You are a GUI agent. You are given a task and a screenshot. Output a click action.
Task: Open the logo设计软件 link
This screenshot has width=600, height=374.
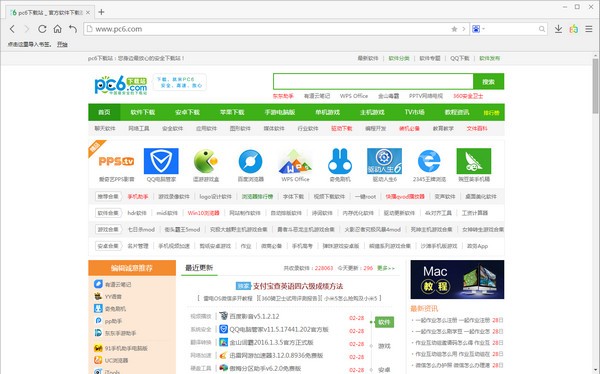[x=215, y=196]
